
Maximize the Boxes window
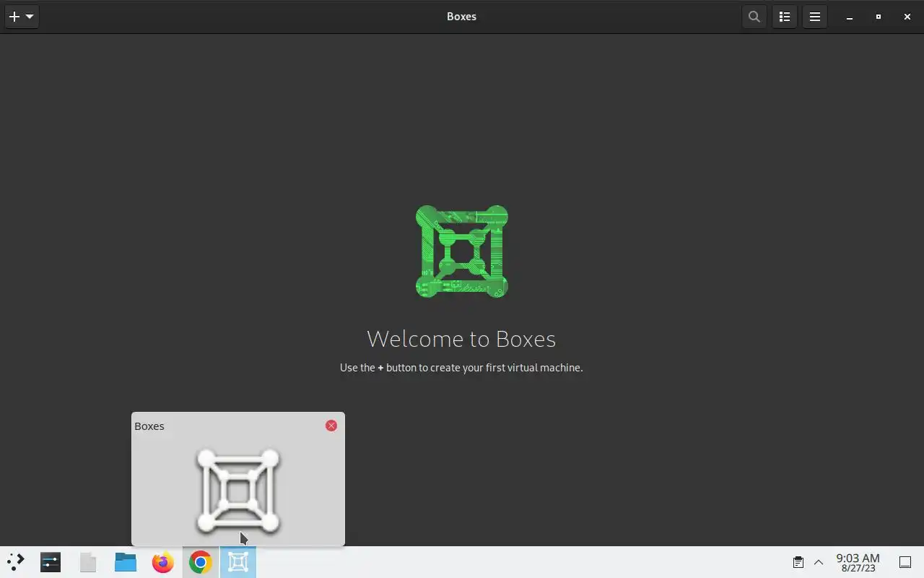(x=879, y=17)
